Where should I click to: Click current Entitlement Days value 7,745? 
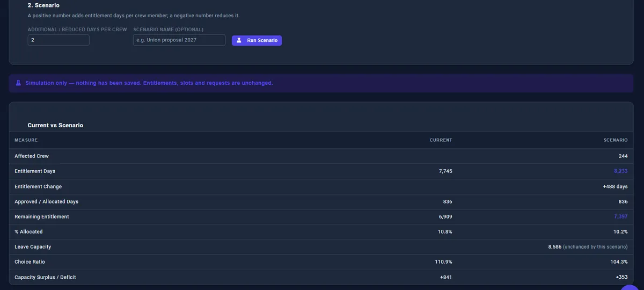(x=445, y=171)
